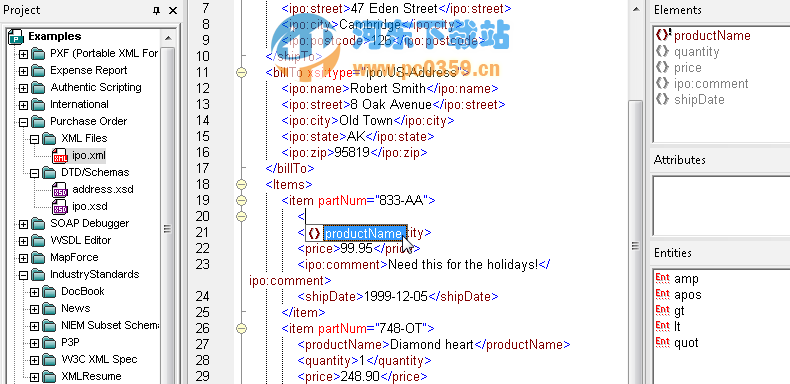
Task: Insert productName from Elements panel
Action: (712, 36)
